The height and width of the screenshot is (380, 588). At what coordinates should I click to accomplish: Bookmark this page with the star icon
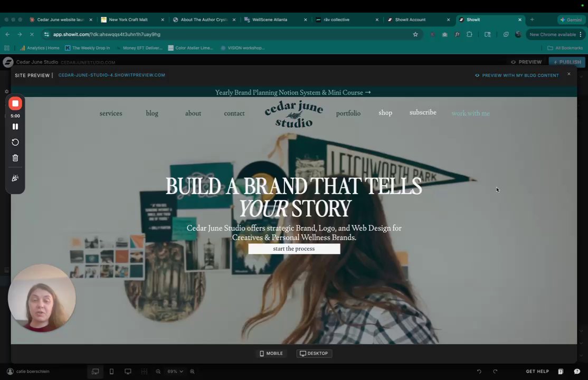click(x=415, y=34)
